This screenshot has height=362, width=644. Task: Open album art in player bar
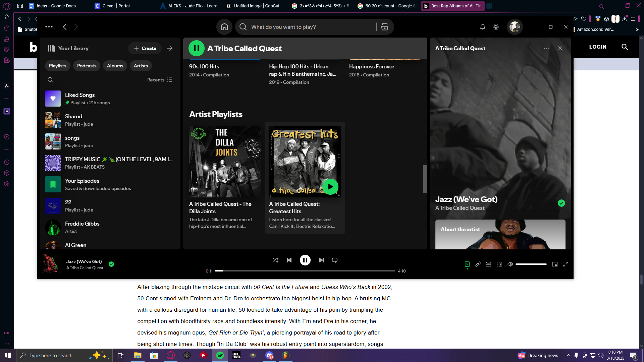point(52,264)
